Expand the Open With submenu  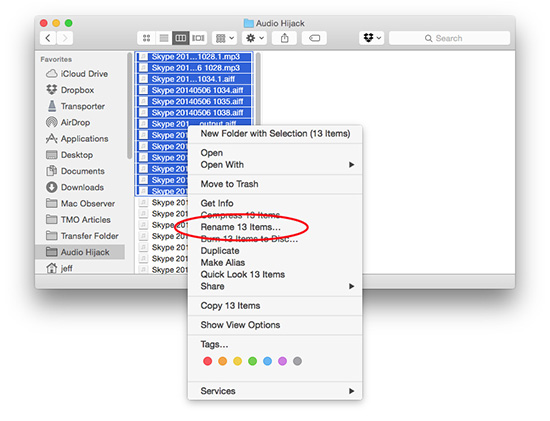[x=275, y=165]
